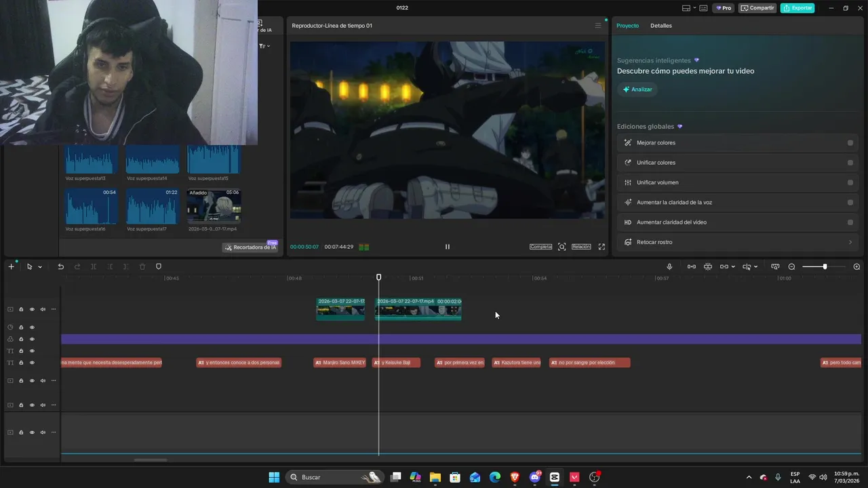Click the add track plus icon

(11, 266)
